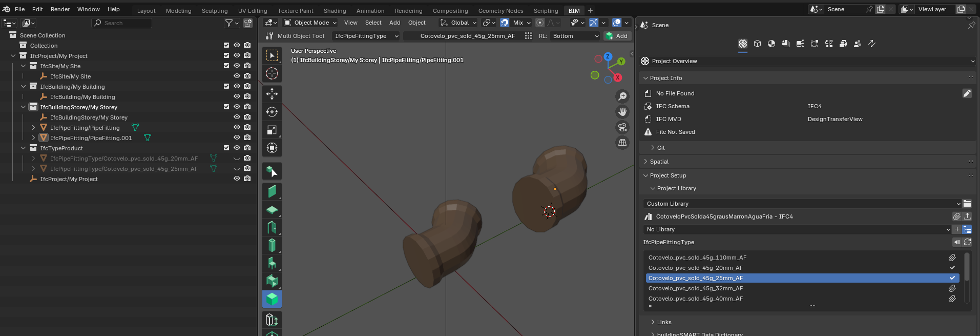Disable render for IfcSite/My Site collection
Viewport: 980px width, 336px height.
247,66
